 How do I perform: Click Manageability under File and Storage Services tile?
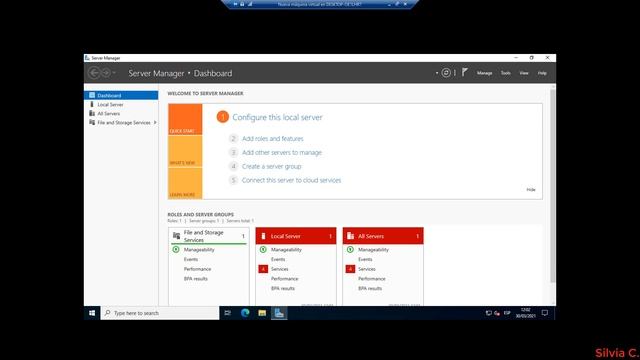(x=199, y=249)
